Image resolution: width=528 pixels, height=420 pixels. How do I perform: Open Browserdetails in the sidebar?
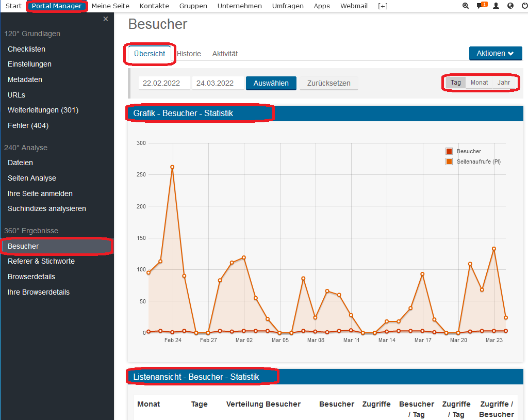31,277
